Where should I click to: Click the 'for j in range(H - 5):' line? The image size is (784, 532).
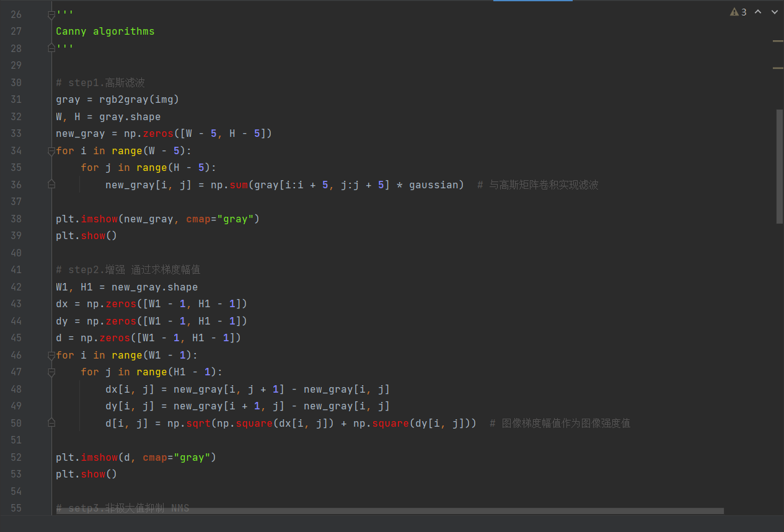click(149, 167)
